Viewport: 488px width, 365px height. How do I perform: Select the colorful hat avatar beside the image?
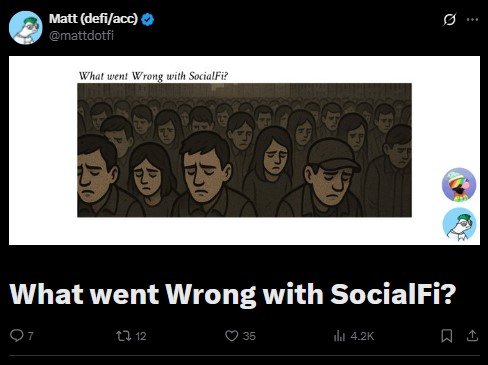pos(459,185)
